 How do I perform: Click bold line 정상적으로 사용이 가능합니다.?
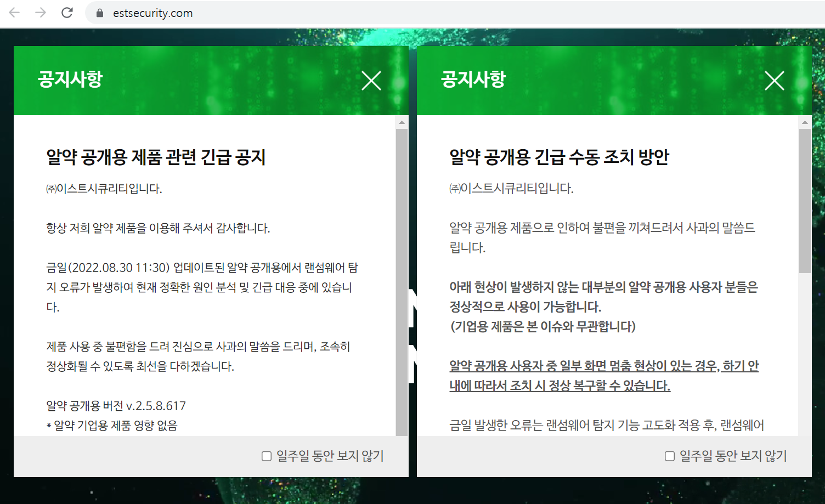click(x=525, y=307)
